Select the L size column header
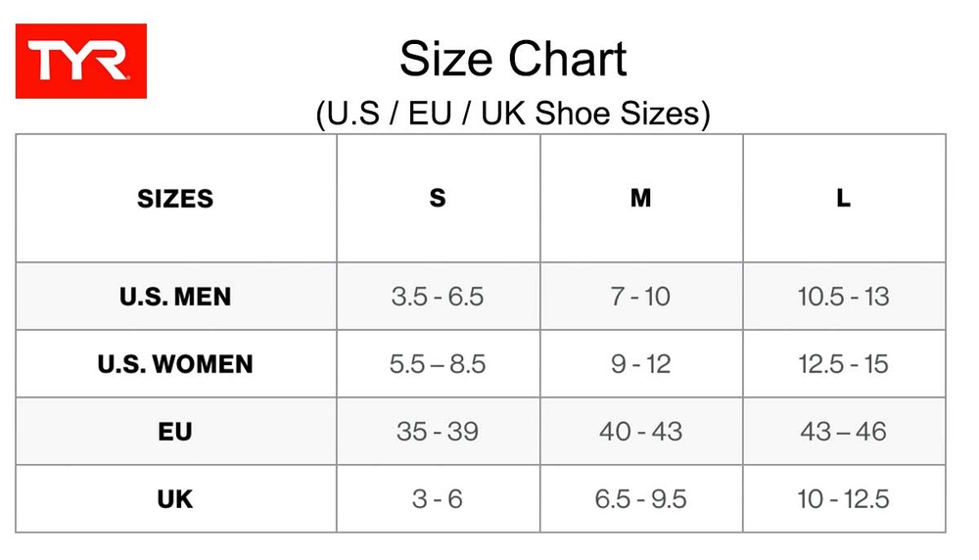Screen dimensions: 979x560 tap(843, 199)
